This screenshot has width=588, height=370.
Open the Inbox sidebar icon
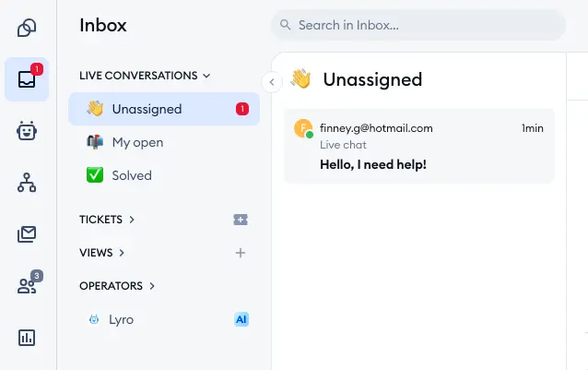tap(27, 79)
